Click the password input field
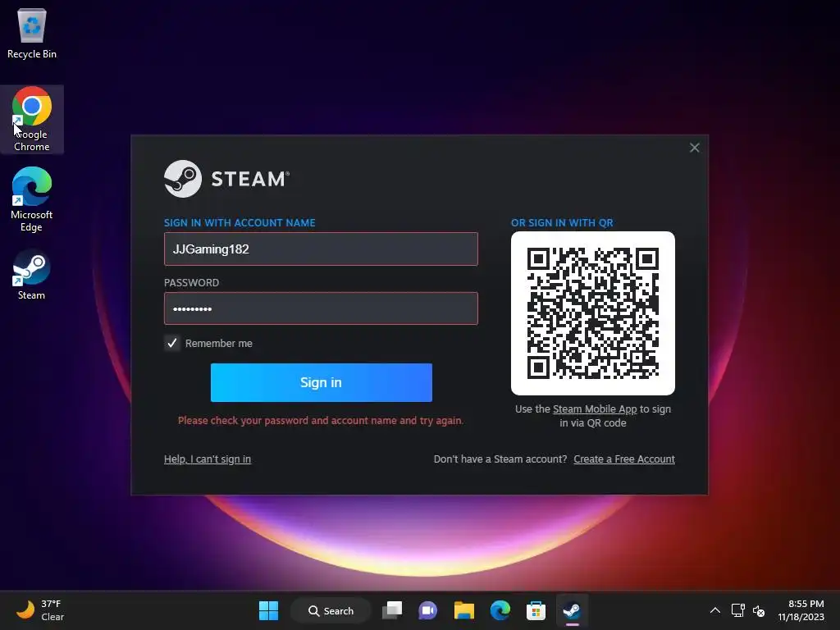840x630 pixels. (x=321, y=308)
